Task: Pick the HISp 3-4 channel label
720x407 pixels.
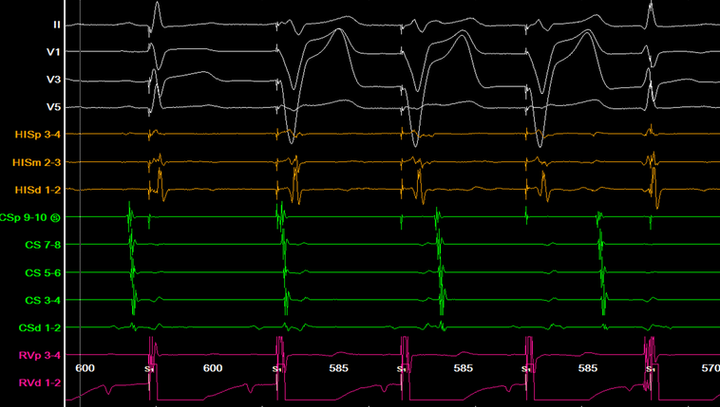Action: pyautogui.click(x=38, y=135)
